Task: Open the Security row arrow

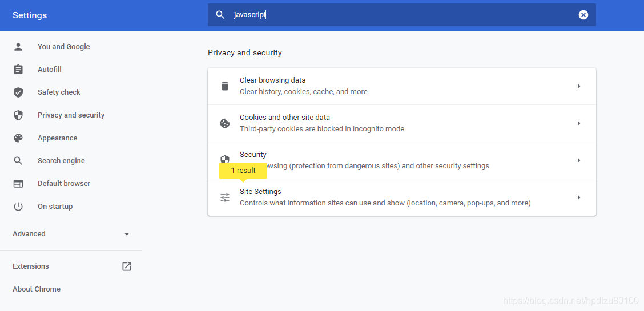Action: click(579, 160)
